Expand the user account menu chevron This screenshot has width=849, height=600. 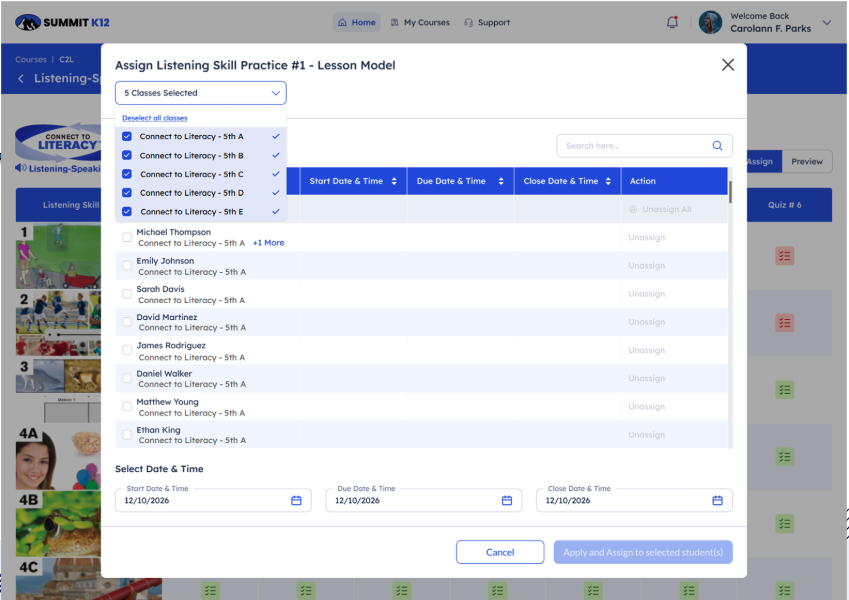[826, 23]
